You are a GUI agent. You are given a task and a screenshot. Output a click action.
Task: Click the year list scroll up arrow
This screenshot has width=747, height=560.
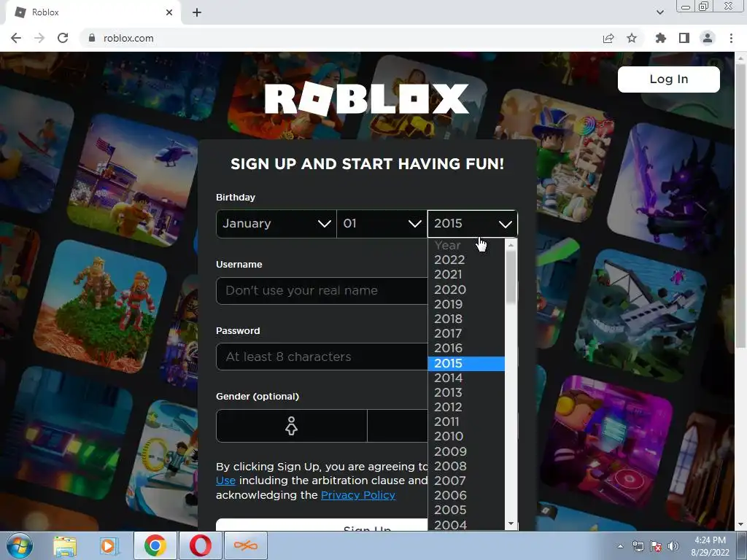pos(511,245)
